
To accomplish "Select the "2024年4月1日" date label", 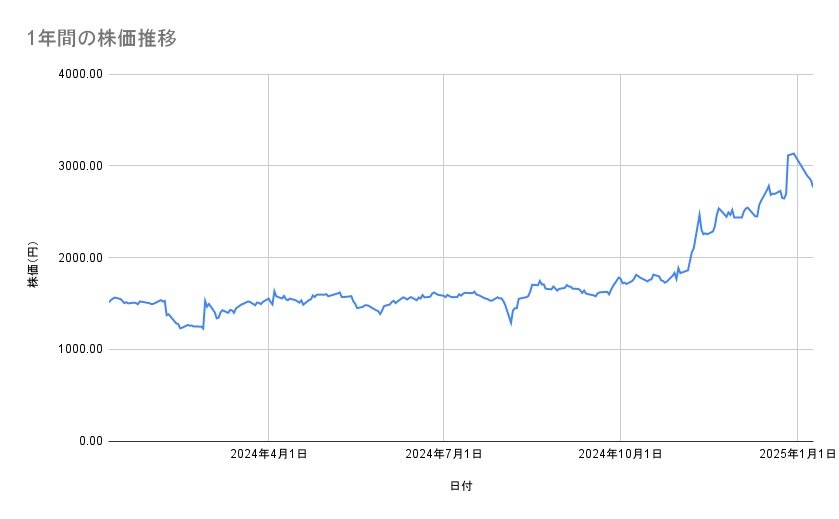I will click(268, 454).
